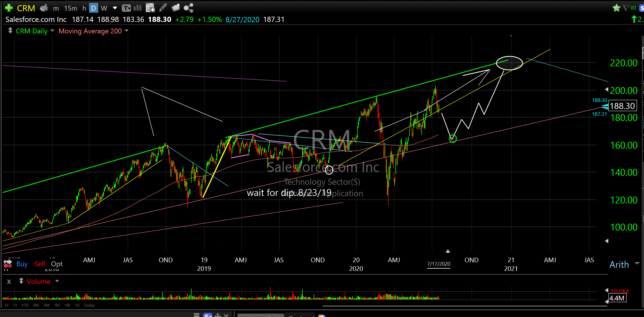Select the pencil drawing tool
644x317 pixels.
pos(163,8)
